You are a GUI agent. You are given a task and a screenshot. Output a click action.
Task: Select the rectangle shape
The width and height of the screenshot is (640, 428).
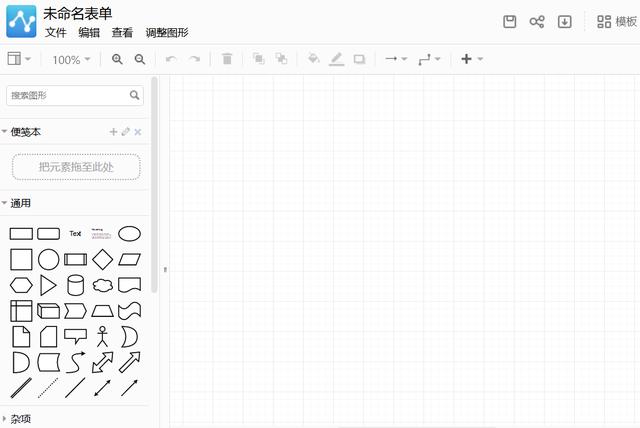tap(21, 234)
